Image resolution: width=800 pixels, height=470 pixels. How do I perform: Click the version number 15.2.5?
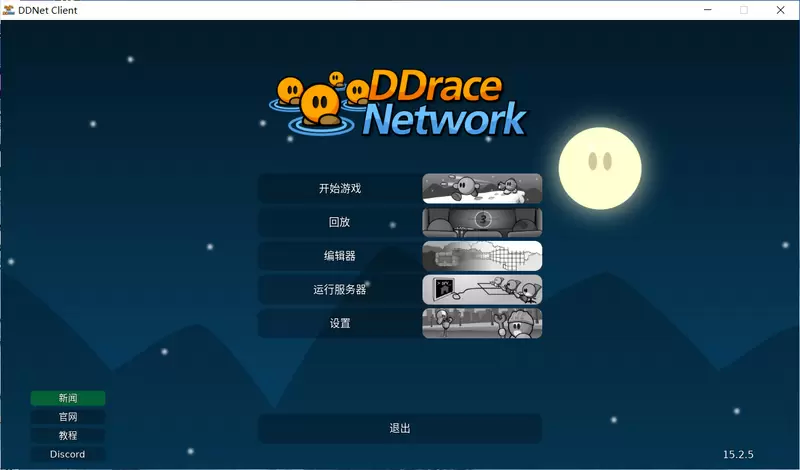738,454
